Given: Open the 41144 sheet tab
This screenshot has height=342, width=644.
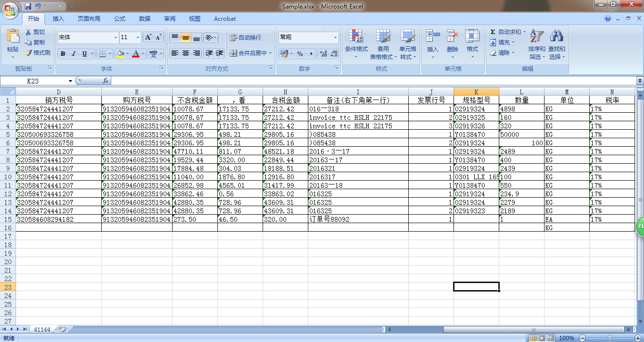Looking at the screenshot, I should coord(42,329).
